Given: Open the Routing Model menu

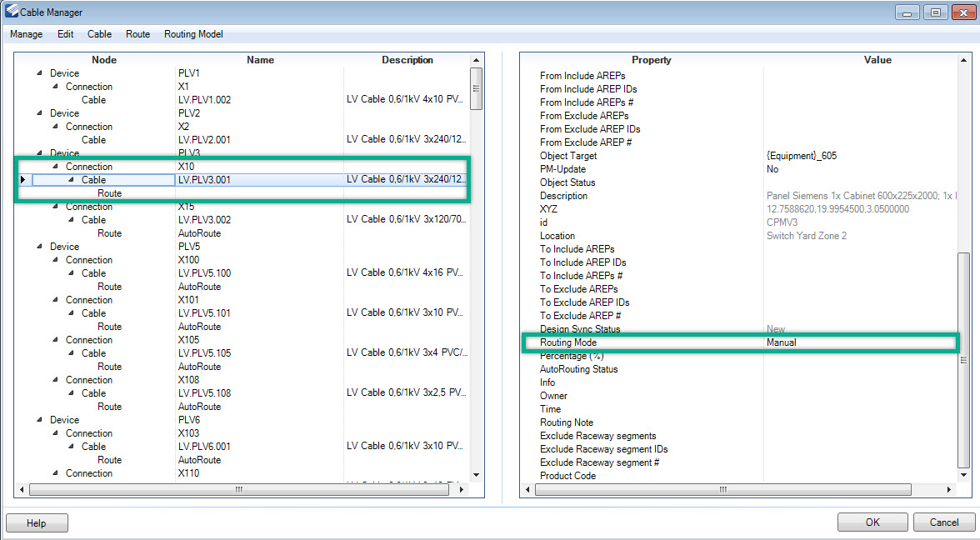Looking at the screenshot, I should [x=193, y=34].
